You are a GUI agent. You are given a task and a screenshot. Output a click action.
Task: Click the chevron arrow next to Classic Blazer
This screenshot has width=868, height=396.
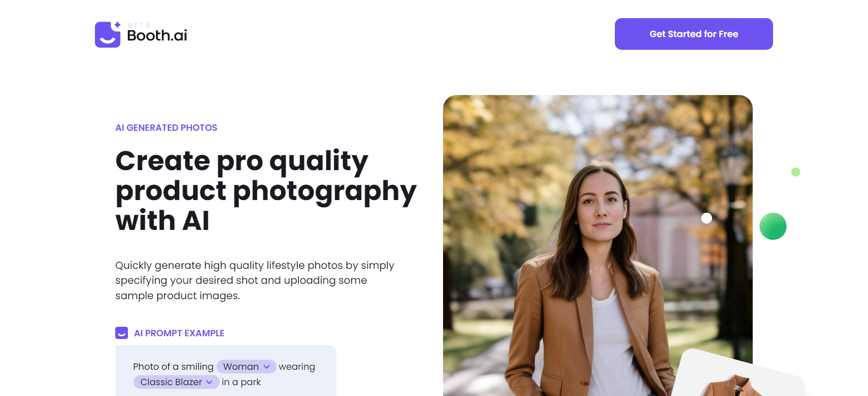pos(209,382)
